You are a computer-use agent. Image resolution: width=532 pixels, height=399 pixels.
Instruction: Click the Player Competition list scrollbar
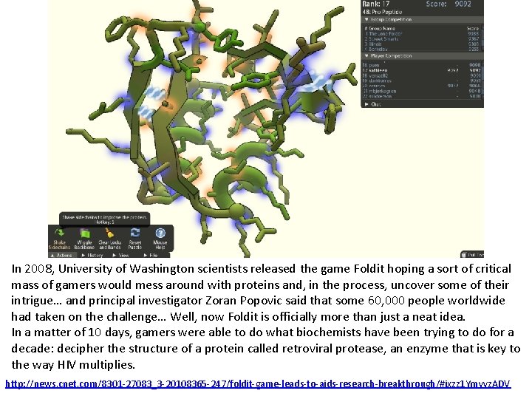[x=482, y=80]
